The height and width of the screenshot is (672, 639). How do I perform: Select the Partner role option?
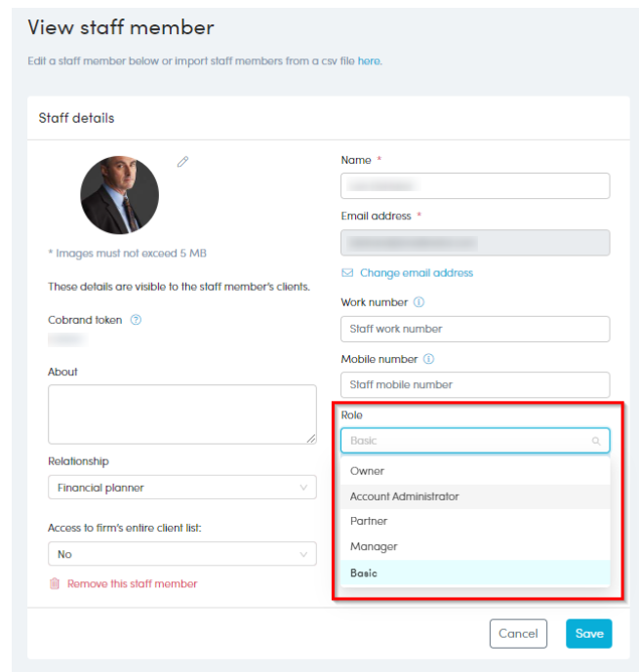pyautogui.click(x=369, y=521)
